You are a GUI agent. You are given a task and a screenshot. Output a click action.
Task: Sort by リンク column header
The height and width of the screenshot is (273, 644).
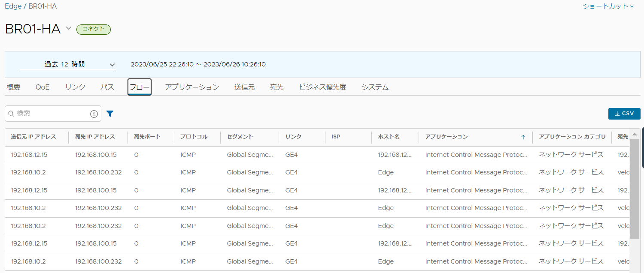point(293,137)
